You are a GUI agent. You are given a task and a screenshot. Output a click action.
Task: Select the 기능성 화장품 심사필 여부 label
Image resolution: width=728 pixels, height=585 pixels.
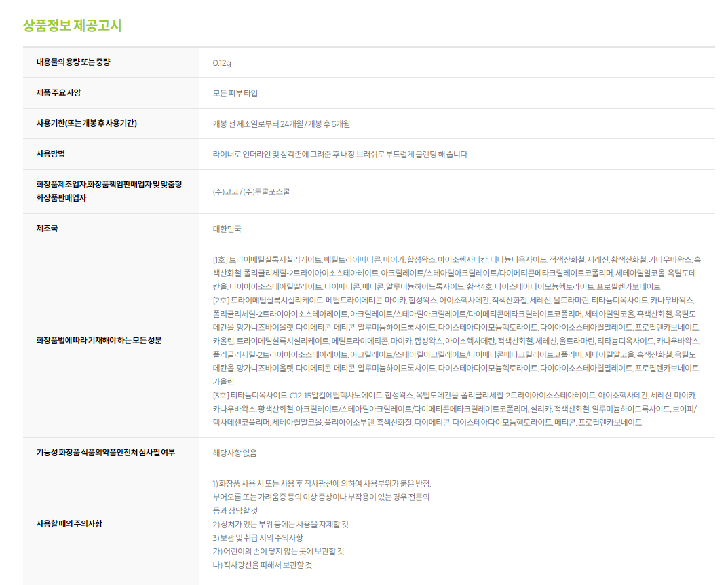pos(105,453)
